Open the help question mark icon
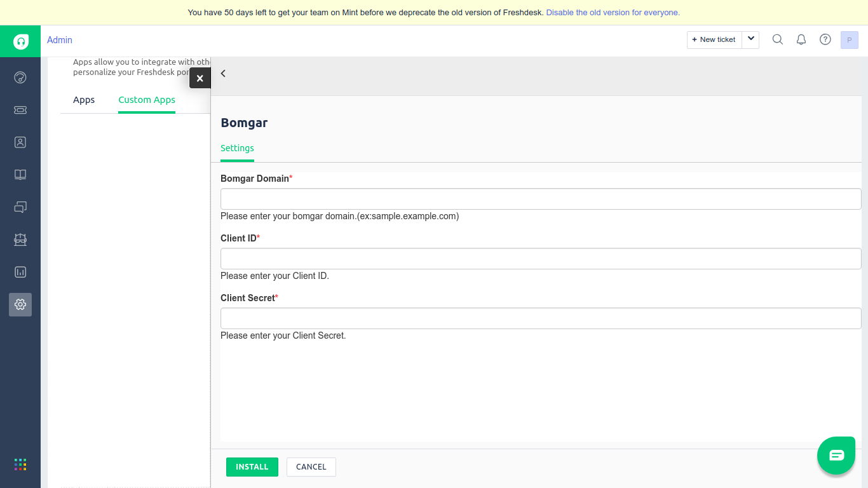 click(825, 39)
